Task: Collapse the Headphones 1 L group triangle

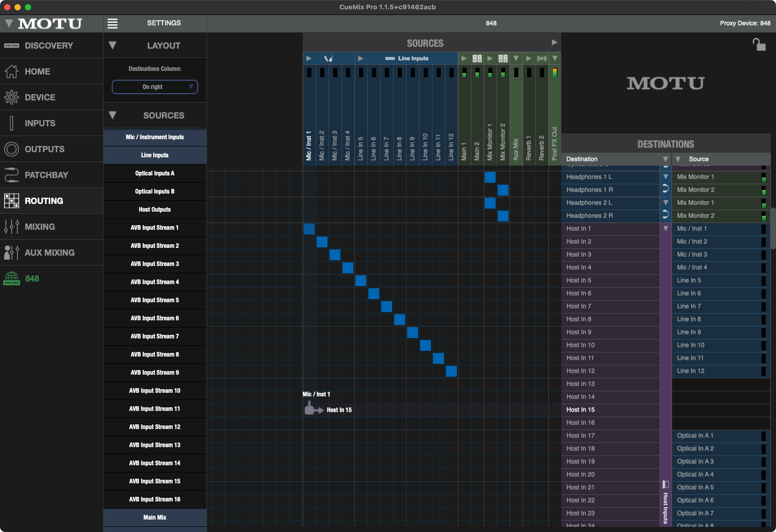Action: tap(666, 176)
